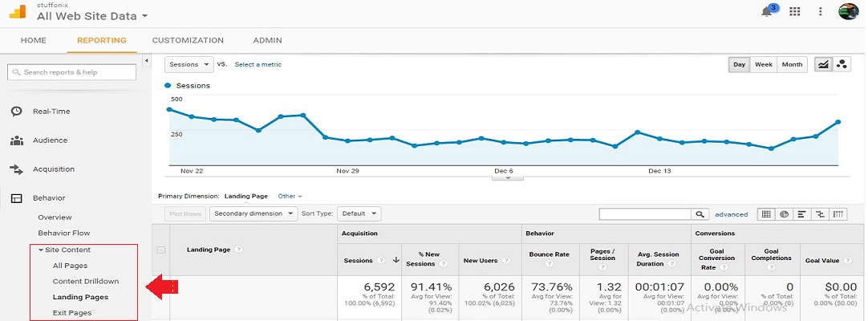Click the first Sessions chart data point
Image resolution: width=868 pixels, height=321 pixels.
[169, 109]
